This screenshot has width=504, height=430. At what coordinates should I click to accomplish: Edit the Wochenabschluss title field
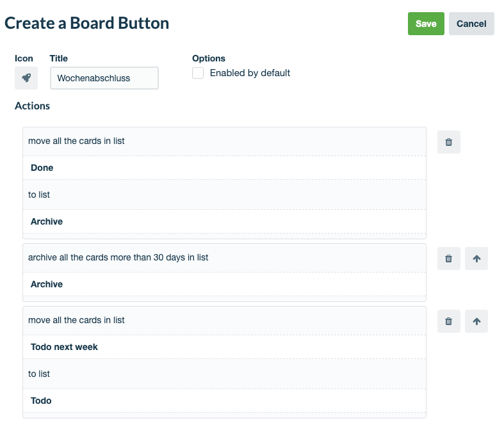(104, 78)
